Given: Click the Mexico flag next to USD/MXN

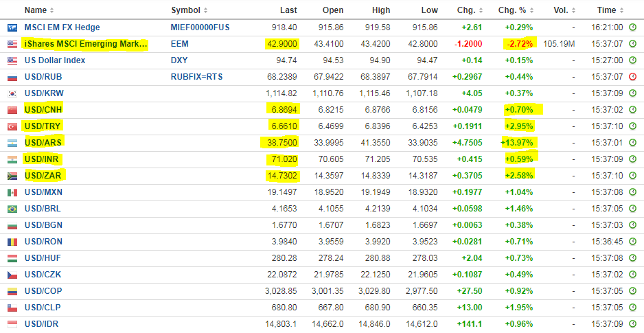Looking at the screenshot, I should tap(12, 192).
